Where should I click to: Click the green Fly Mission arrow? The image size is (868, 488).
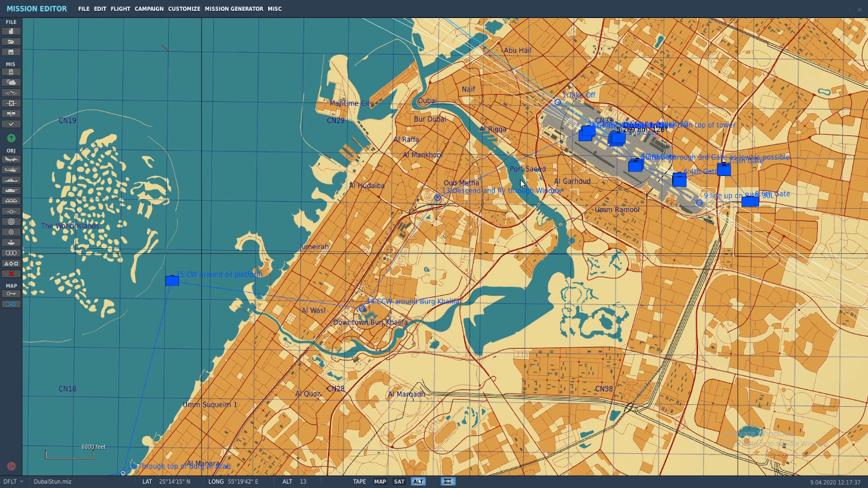(x=11, y=138)
